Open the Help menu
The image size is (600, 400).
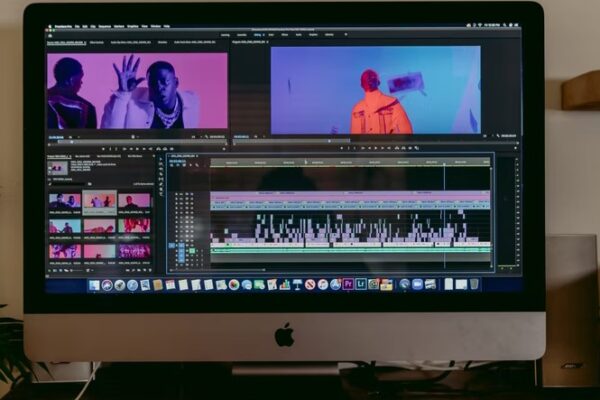point(166,26)
